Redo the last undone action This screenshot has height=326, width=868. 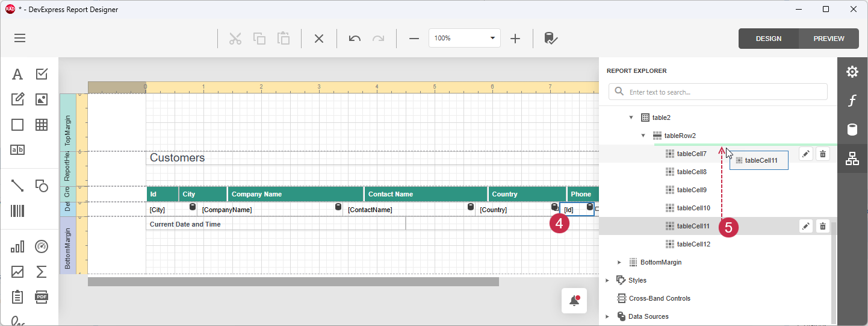tap(378, 39)
